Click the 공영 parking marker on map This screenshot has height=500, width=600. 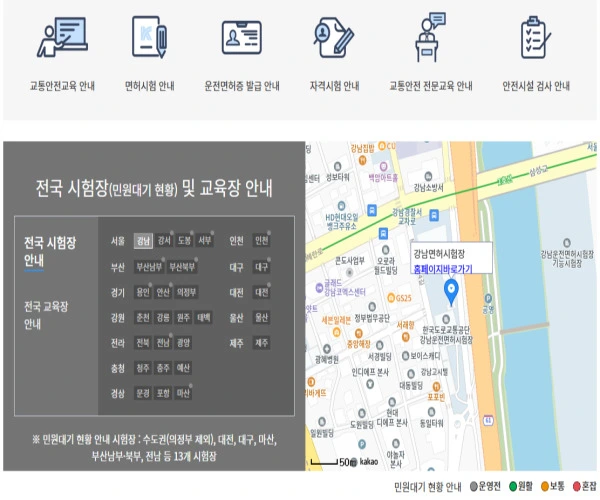(x=488, y=298)
